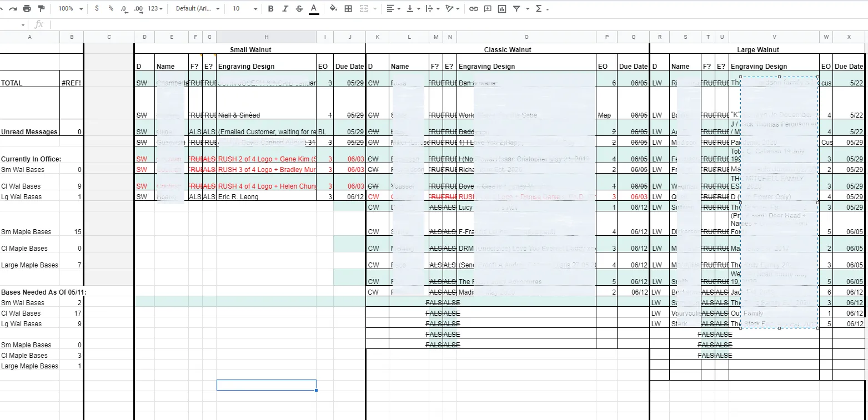Select the "Unread Messages" cell
This screenshot has width=868, height=420.
(x=30, y=128)
